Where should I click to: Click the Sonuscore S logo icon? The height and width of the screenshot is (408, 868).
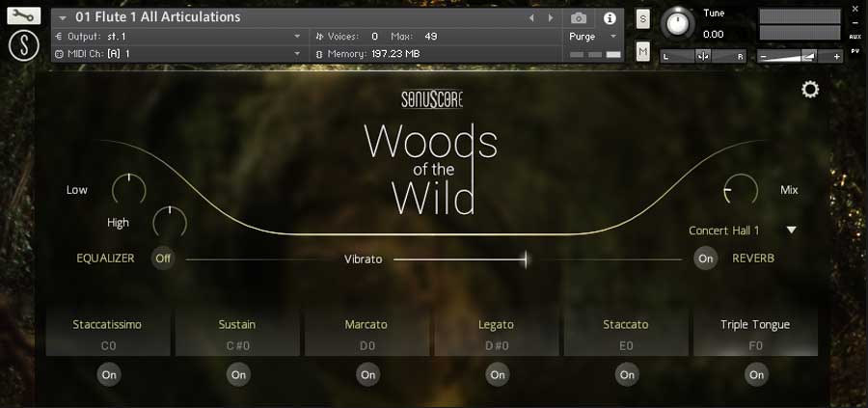(24, 45)
